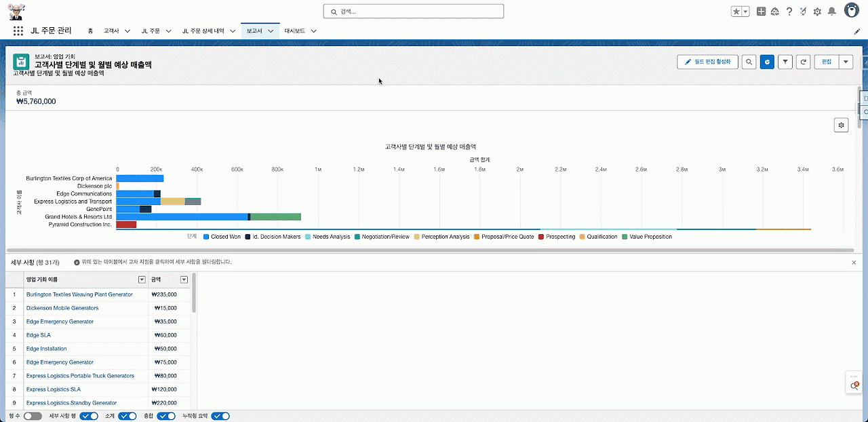Click the Astro mascot logo
The image size is (868, 422).
click(x=16, y=11)
